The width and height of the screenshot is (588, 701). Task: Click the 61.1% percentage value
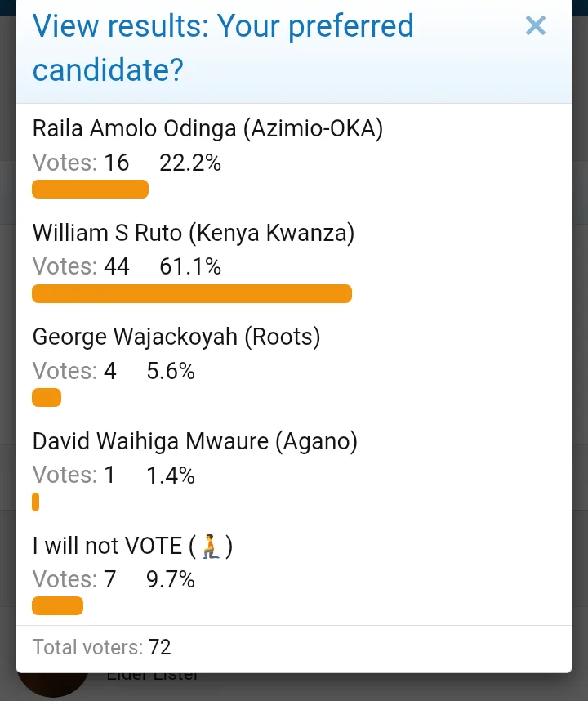tap(190, 266)
